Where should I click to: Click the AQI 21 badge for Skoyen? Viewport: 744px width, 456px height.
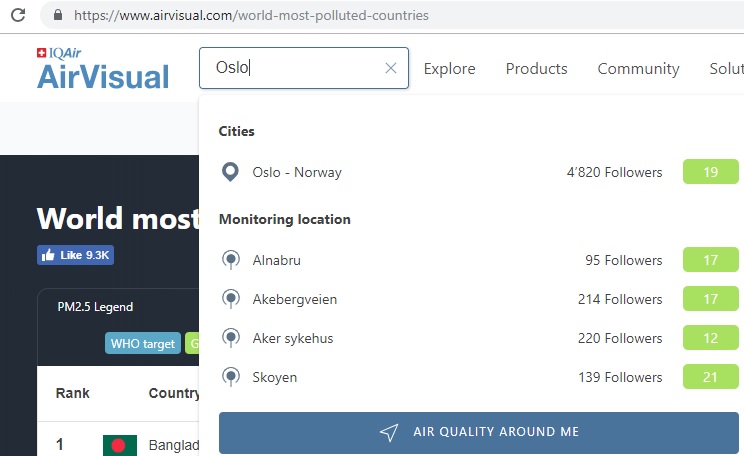711,377
